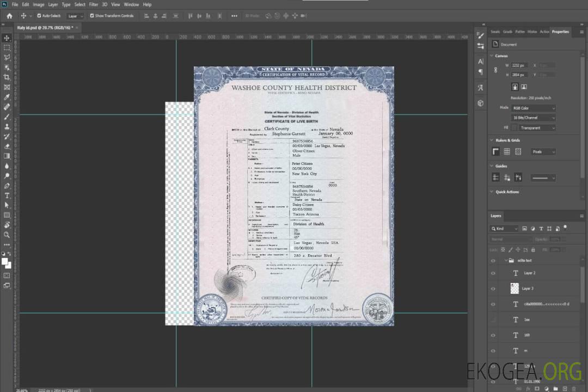588x392 pixels.
Task: Click the Home icon in options bar
Action: [9, 16]
